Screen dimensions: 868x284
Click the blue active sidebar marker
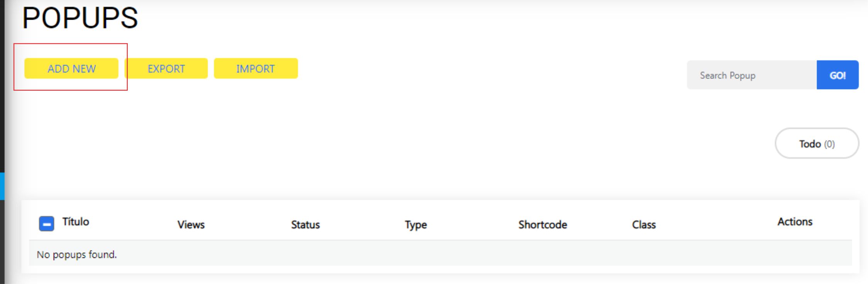point(2,186)
